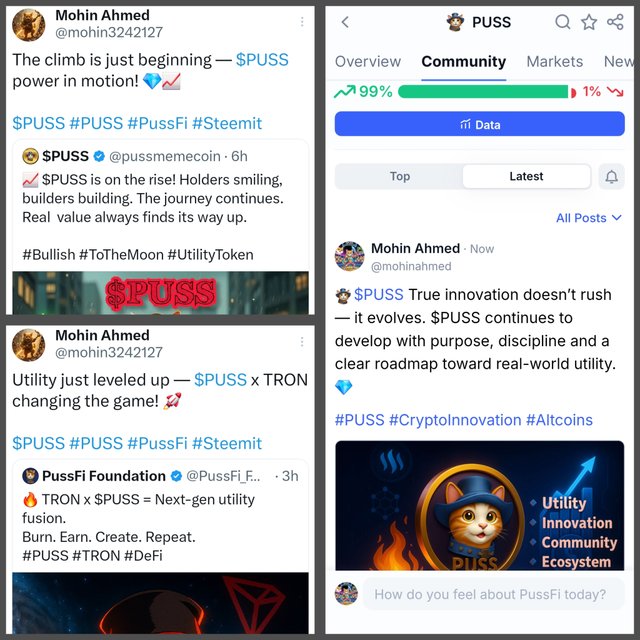Vote bearish with the red 1% arrow
Screen dimensions: 640x640
pyautogui.click(x=615, y=91)
